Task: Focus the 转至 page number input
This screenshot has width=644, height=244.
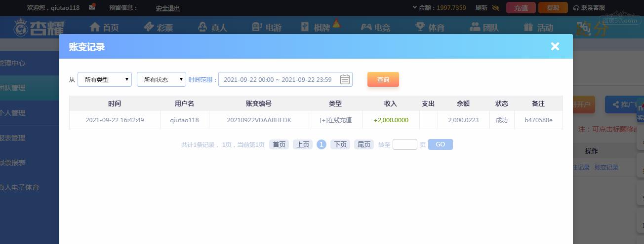Action: [x=405, y=144]
